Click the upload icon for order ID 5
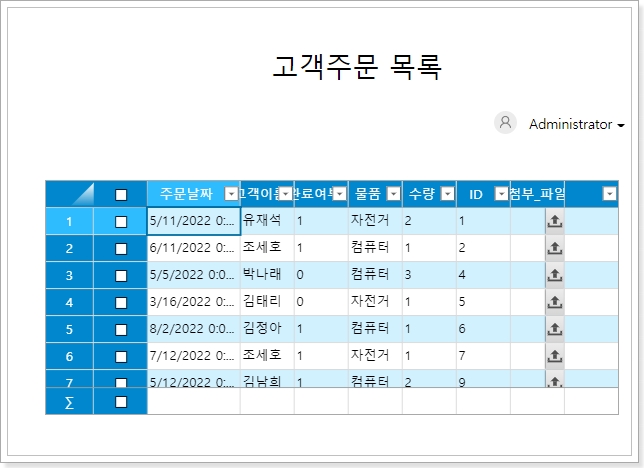Image resolution: width=644 pixels, height=468 pixels. [x=555, y=302]
